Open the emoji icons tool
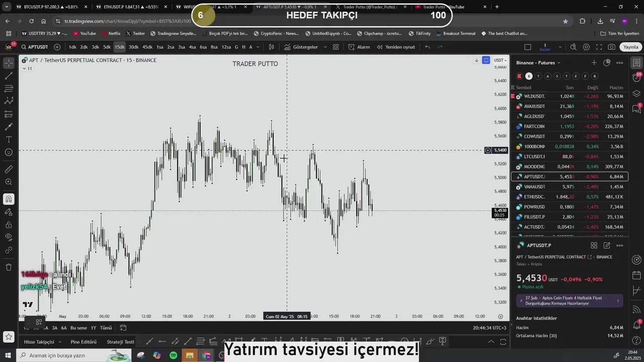Screen dimensions: 644x362 (x=9, y=152)
